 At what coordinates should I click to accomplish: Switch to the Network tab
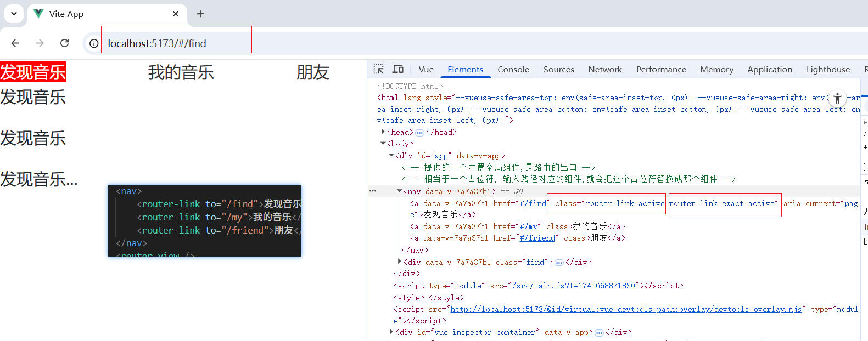pyautogui.click(x=605, y=69)
